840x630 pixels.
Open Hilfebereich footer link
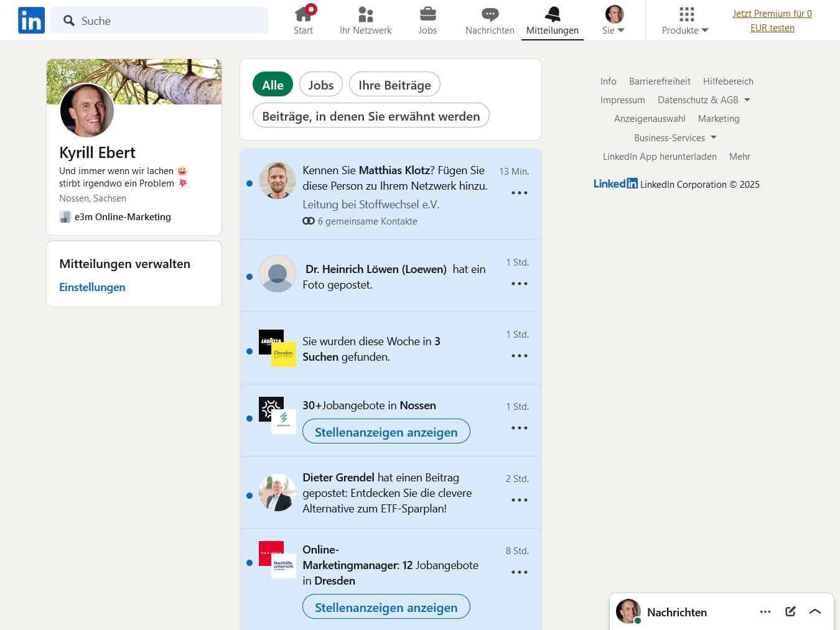pyautogui.click(x=728, y=81)
